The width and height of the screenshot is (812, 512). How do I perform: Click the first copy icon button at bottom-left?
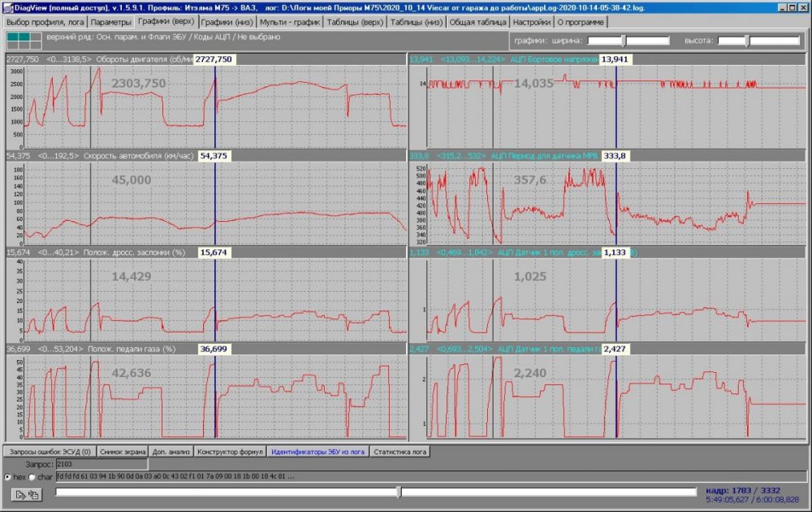pyautogui.click(x=16, y=493)
